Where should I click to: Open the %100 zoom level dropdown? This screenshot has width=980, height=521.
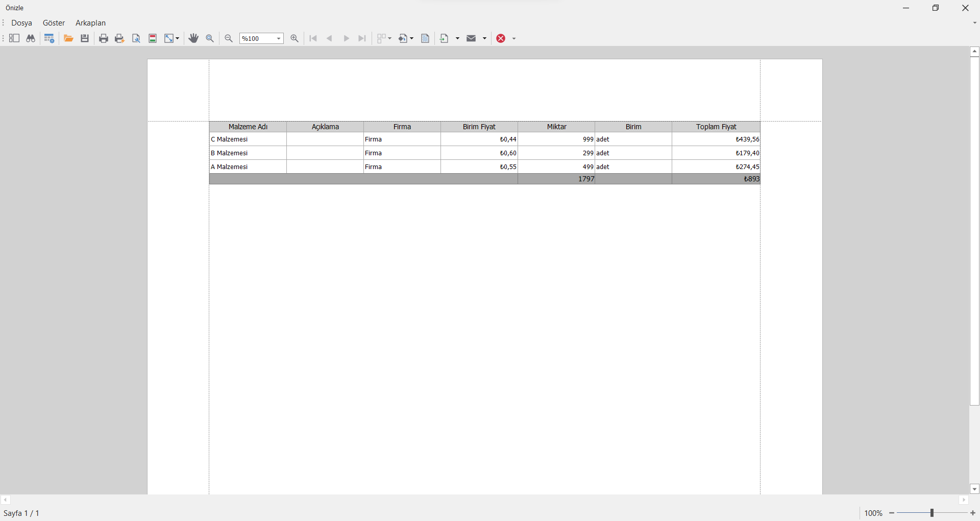[x=279, y=39]
